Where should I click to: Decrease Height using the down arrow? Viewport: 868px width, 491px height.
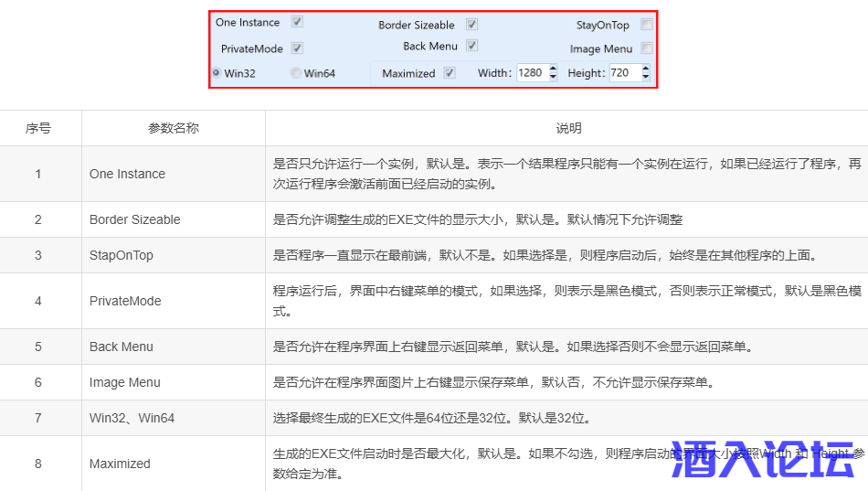tap(646, 78)
